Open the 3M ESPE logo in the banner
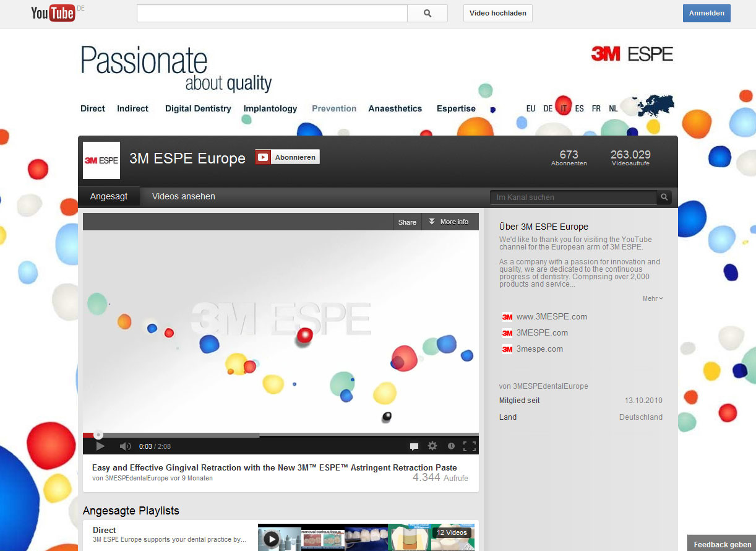This screenshot has width=756, height=551. click(632, 54)
